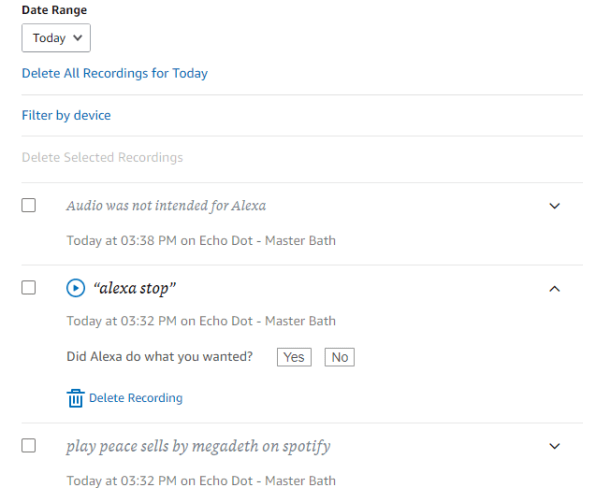Image resolution: width=596 pixels, height=502 pixels.
Task: Click the trash can icon to delete recording
Action: click(x=75, y=398)
